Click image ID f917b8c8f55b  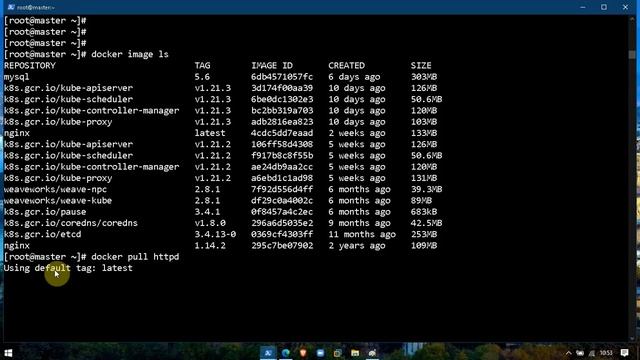(282, 156)
